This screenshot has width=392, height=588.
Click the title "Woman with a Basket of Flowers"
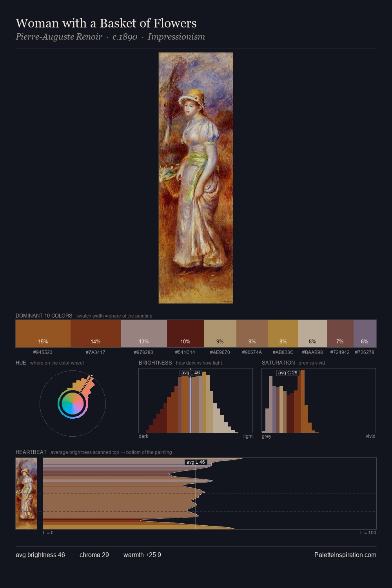click(106, 23)
